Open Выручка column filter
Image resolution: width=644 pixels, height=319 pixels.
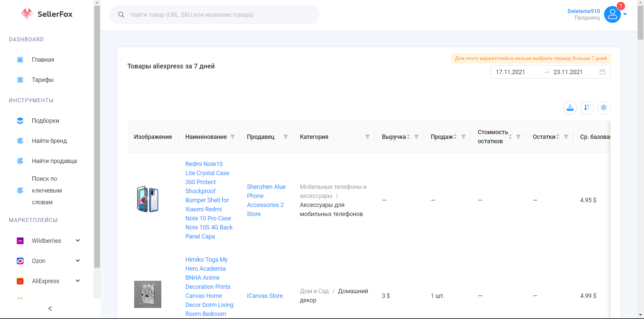[416, 137]
